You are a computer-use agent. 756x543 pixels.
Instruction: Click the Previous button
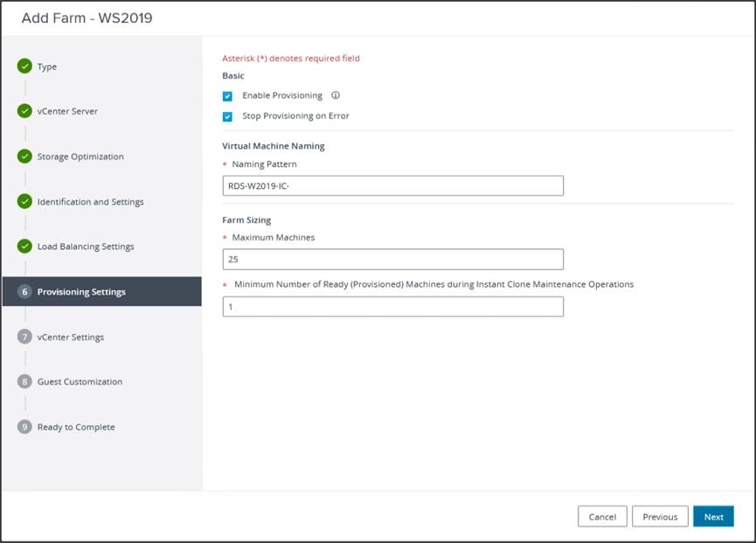(660, 517)
